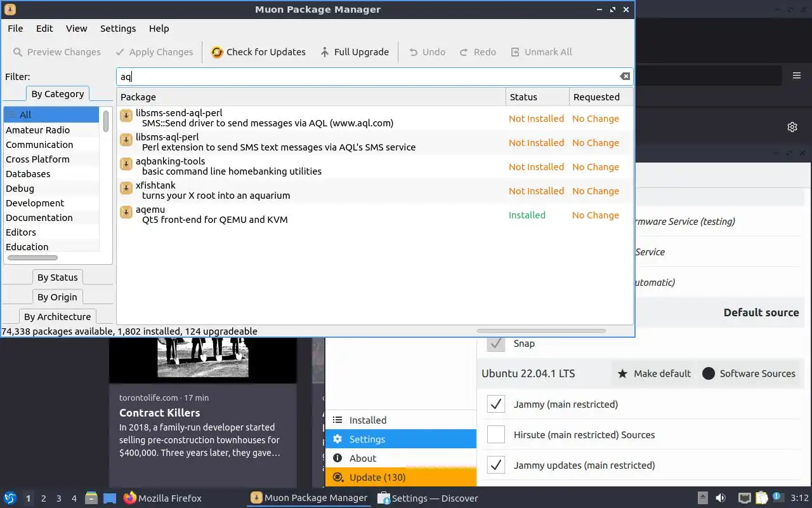
Task: Click the show desktop icon in the taskbar
Action: click(x=110, y=498)
